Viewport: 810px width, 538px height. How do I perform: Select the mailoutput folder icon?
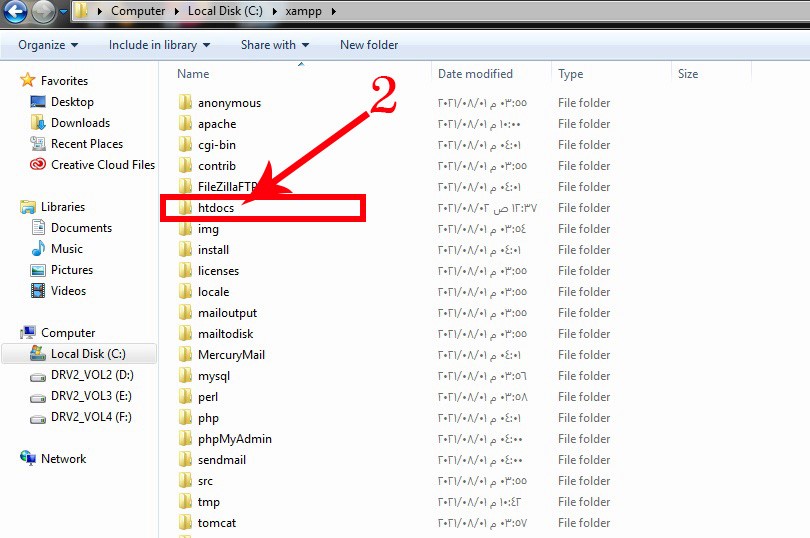point(185,312)
